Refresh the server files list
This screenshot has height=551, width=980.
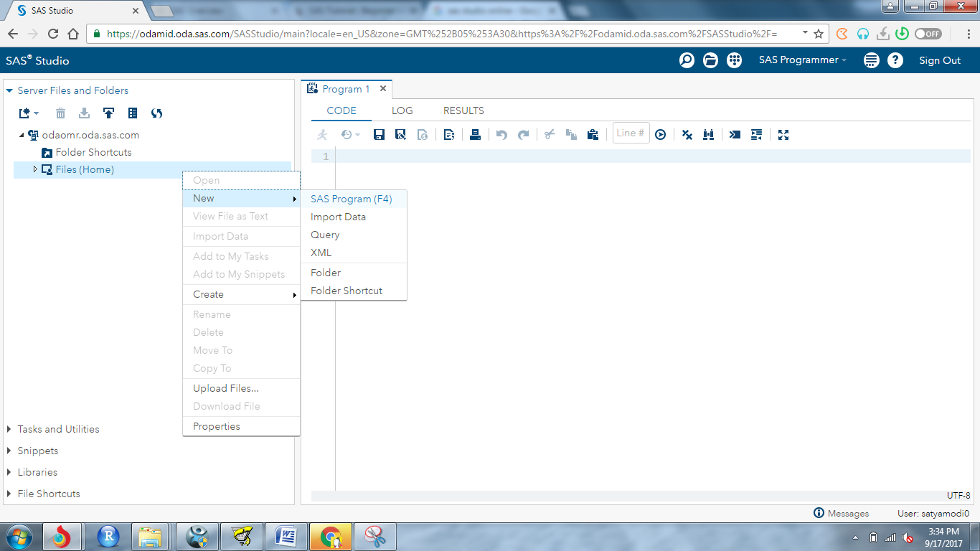coord(157,113)
